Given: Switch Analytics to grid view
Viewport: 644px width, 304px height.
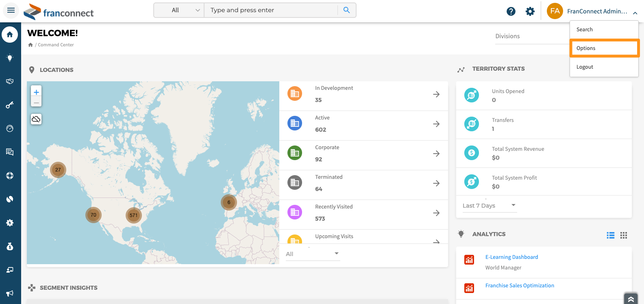Looking at the screenshot, I should coord(624,235).
